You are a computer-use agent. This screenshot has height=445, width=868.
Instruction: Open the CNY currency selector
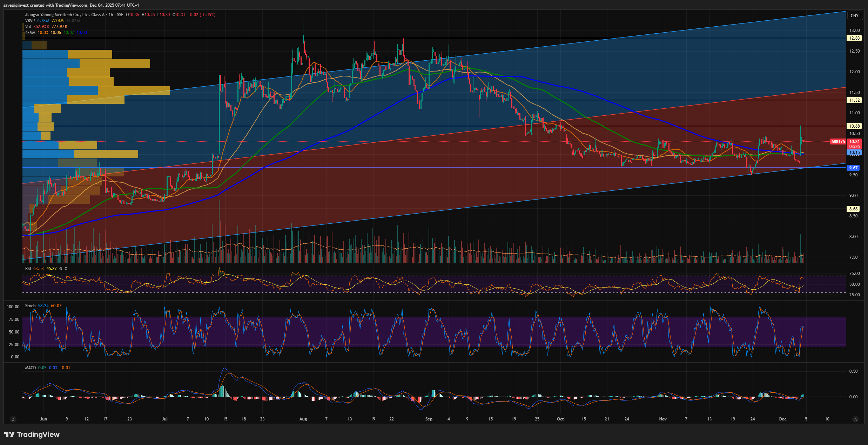tap(854, 15)
